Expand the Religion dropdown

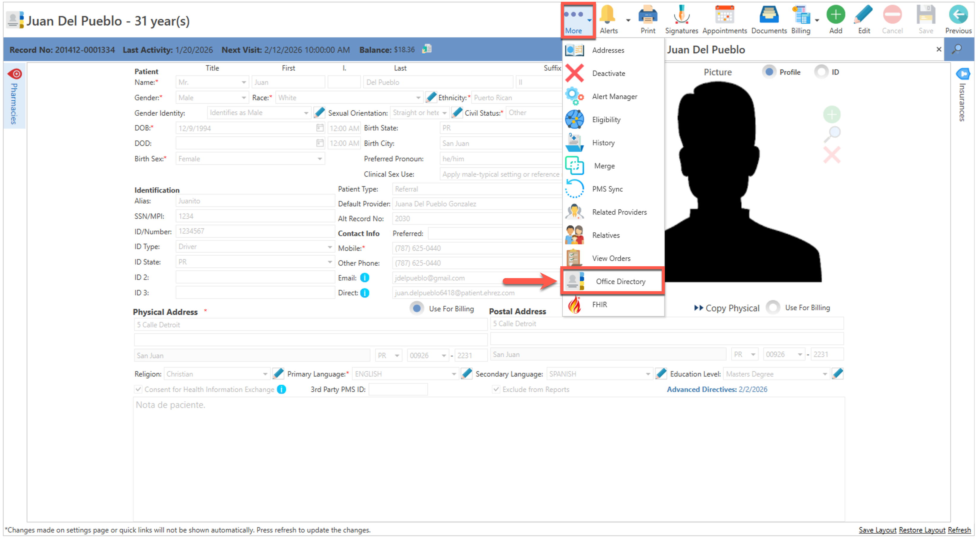(265, 374)
